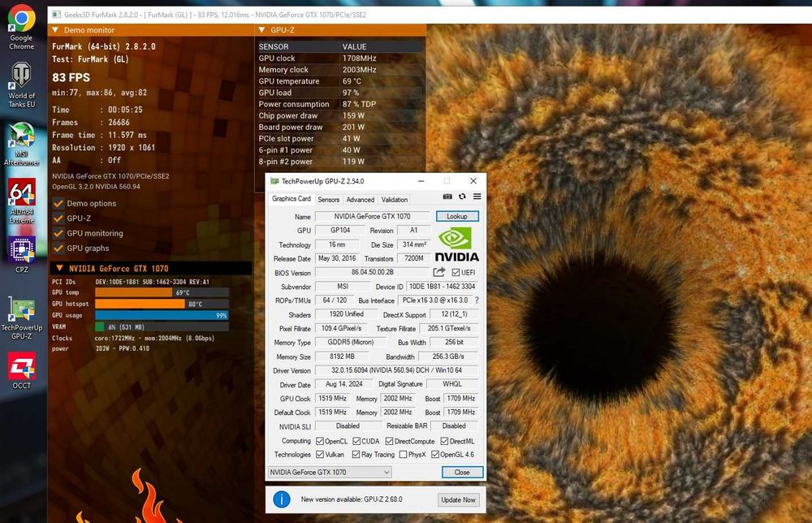Toggle UEFI checkbox in GPU-Z

(x=456, y=272)
